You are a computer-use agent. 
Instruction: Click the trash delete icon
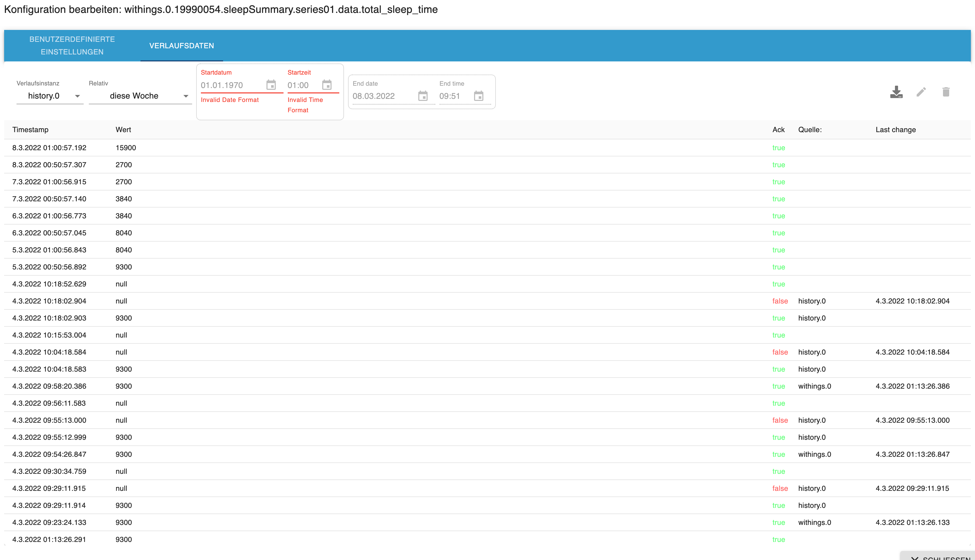pos(946,92)
